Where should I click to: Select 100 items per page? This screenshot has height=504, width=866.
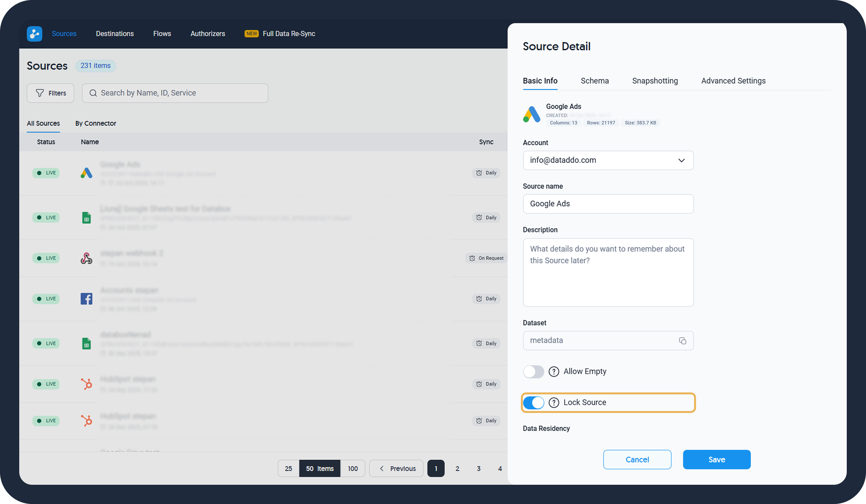pyautogui.click(x=352, y=468)
